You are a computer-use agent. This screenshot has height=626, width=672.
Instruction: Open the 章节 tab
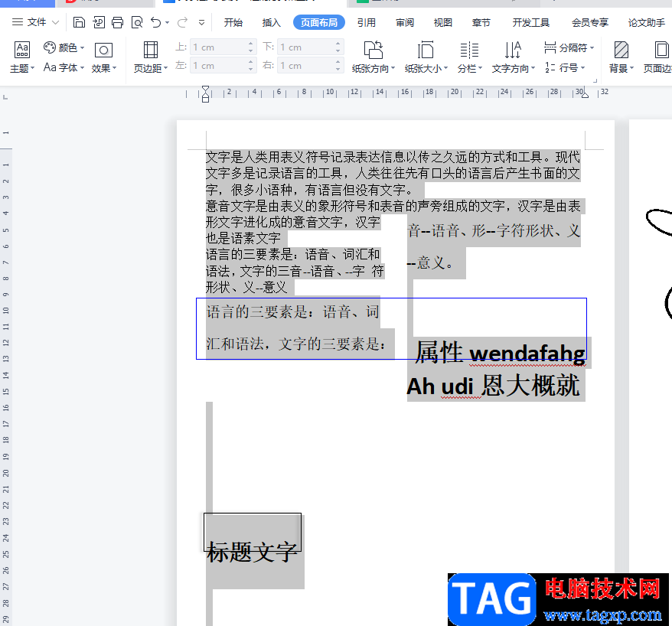pos(481,23)
